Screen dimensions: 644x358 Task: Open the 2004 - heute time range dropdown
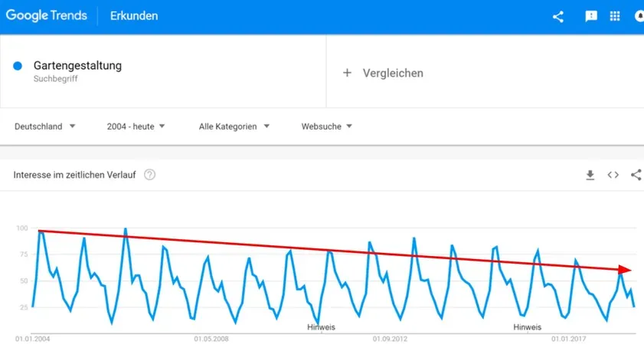coord(136,126)
